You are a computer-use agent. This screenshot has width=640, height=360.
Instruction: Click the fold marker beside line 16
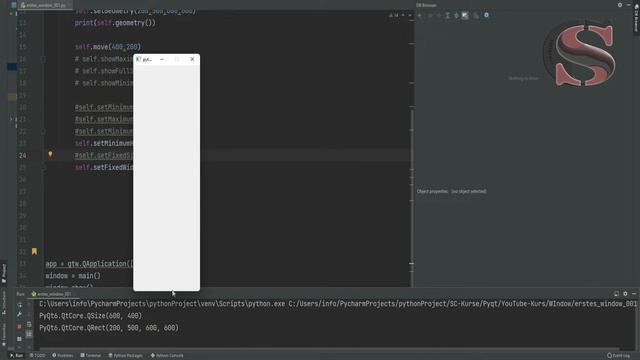point(43,59)
